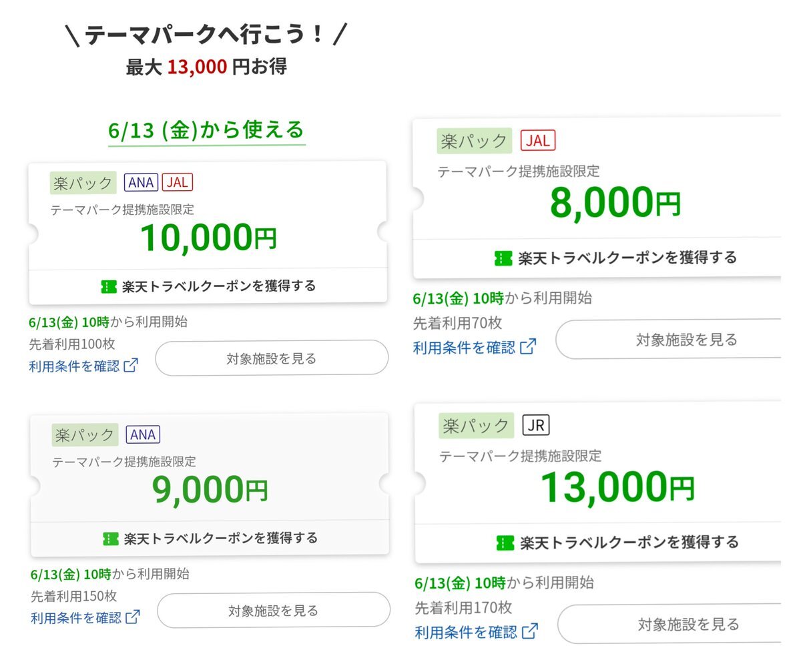Select the 6/13 (金)から使える tab heading

[206, 130]
